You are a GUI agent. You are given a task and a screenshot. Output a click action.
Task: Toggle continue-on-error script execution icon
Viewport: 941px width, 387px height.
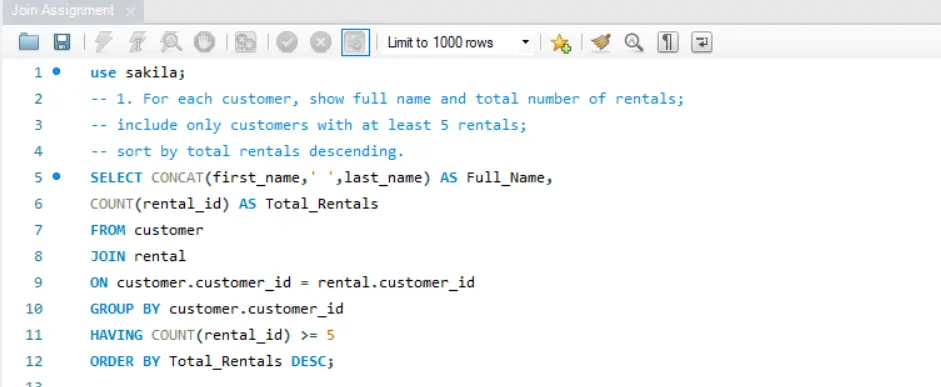click(x=245, y=42)
